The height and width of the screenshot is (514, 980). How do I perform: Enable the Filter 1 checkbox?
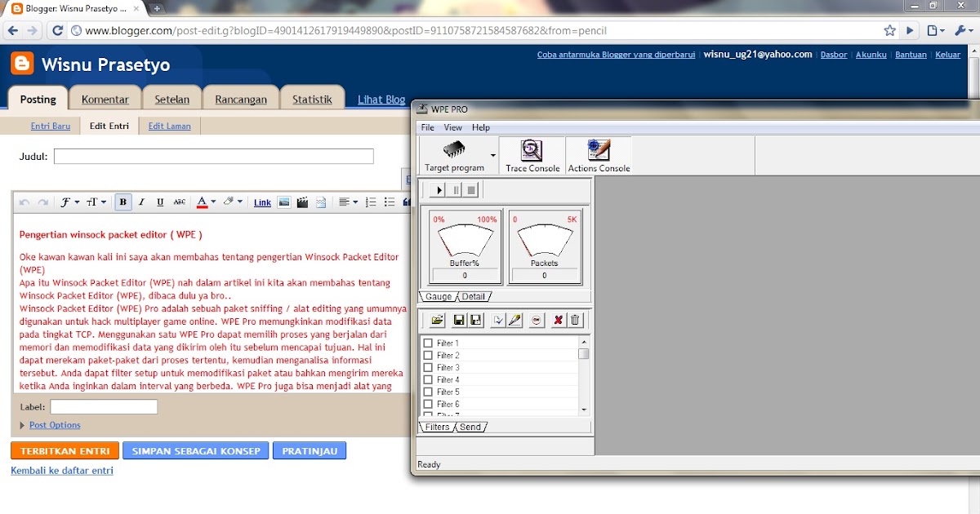(428, 343)
